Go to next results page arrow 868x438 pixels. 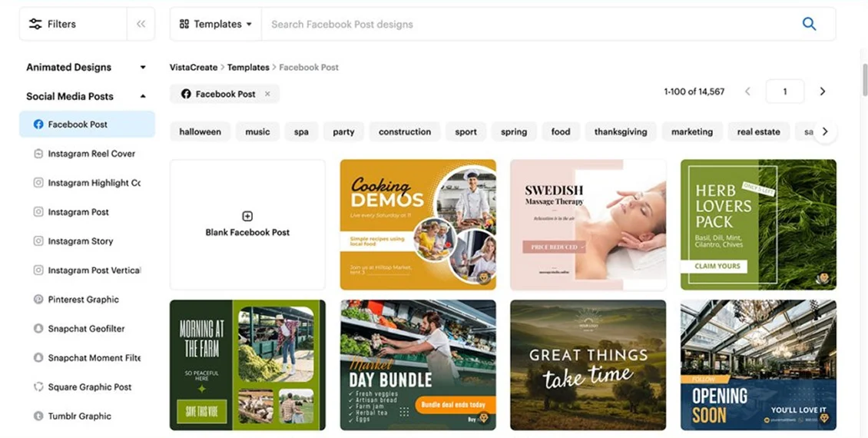coord(823,91)
